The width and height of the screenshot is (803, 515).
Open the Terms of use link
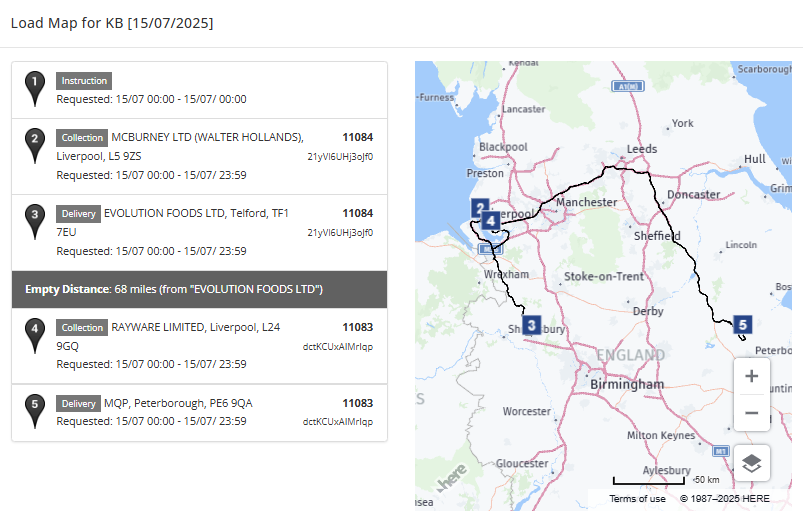pos(637,499)
